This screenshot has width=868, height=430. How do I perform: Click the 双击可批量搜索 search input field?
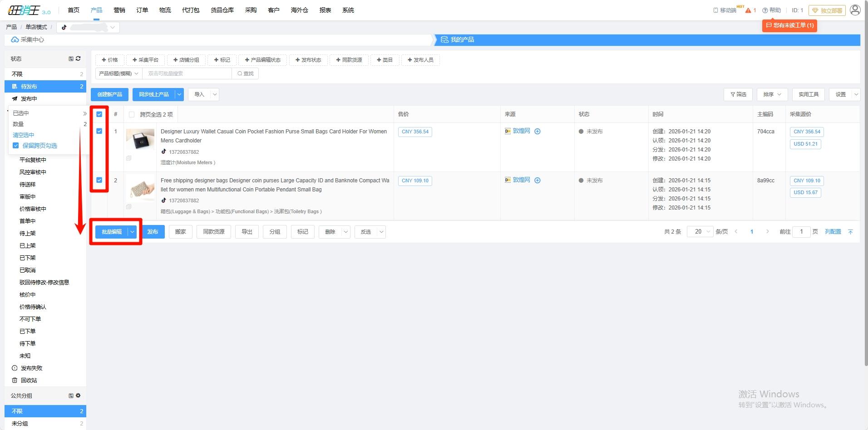[187, 73]
